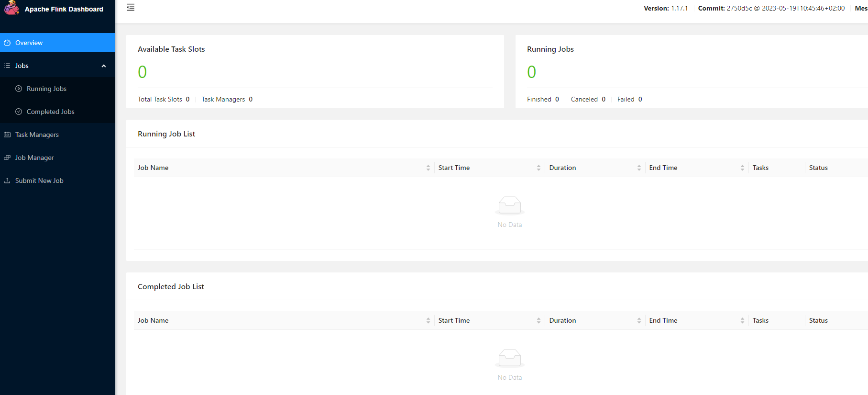
Task: Collapse sidebar with the menu fold icon
Action: click(x=131, y=7)
